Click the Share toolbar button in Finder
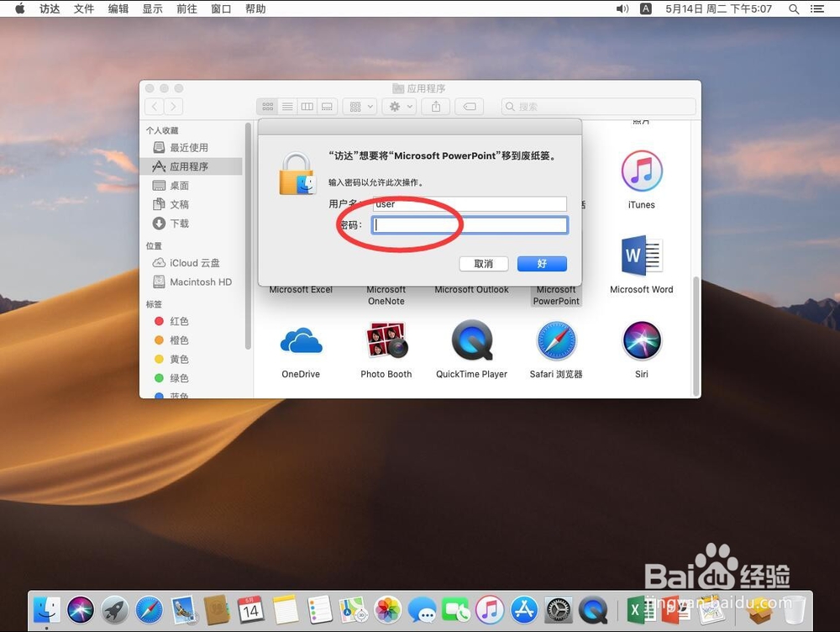The width and height of the screenshot is (840, 632). coord(436,107)
